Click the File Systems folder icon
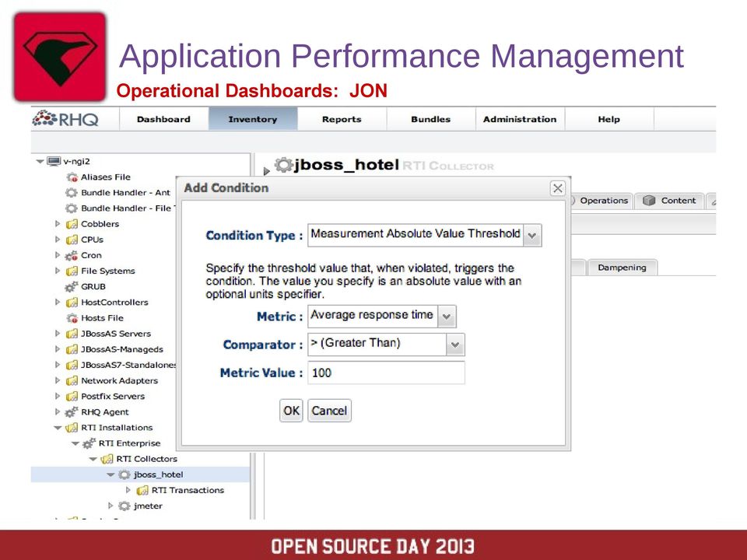Image resolution: width=747 pixels, height=560 pixels. [x=72, y=271]
